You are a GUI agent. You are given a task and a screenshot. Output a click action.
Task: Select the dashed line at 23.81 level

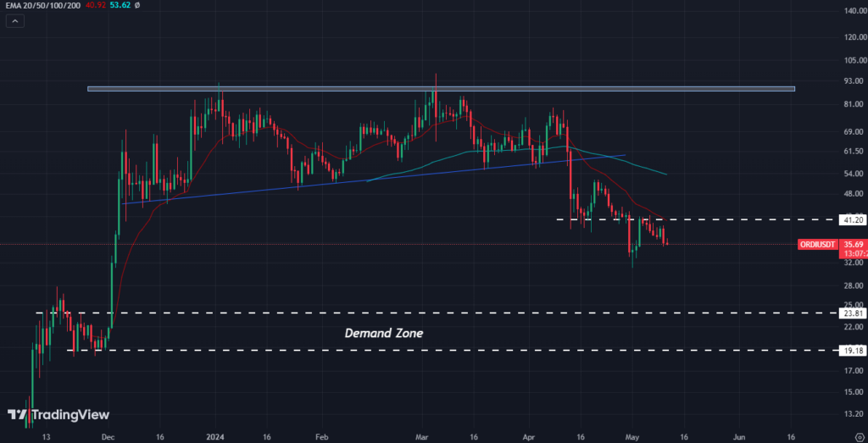click(437, 313)
